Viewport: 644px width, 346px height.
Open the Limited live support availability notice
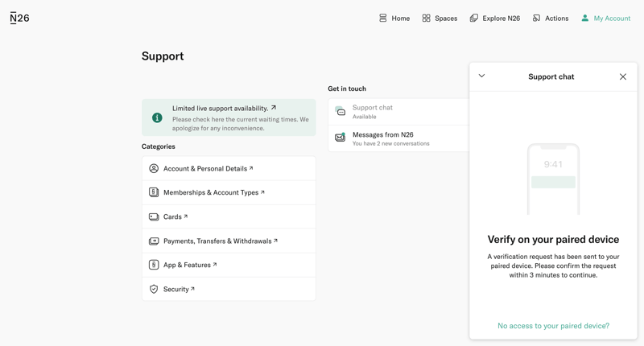pyautogui.click(x=229, y=117)
